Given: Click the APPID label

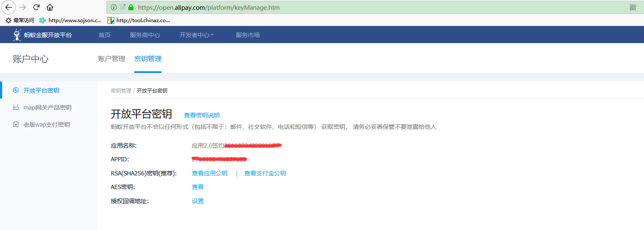Looking at the screenshot, I should click(x=120, y=159).
